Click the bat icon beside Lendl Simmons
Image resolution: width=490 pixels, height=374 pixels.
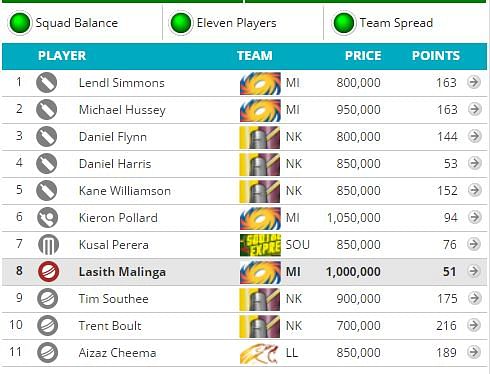(x=46, y=82)
